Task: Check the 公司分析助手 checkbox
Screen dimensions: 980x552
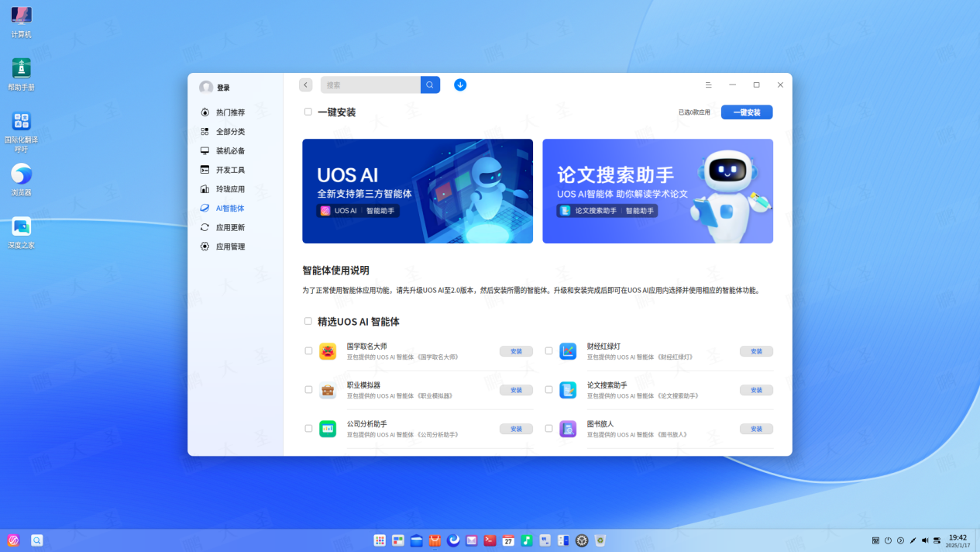Action: pos(308,429)
